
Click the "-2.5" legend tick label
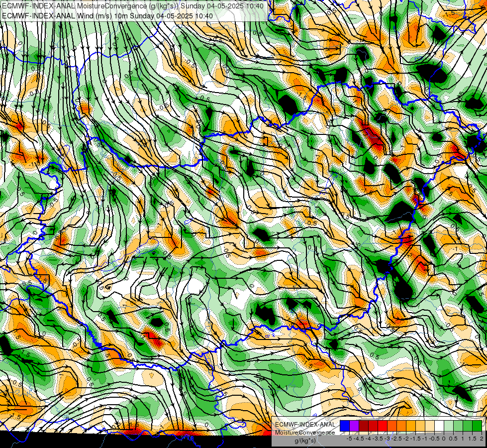(x=397, y=439)
